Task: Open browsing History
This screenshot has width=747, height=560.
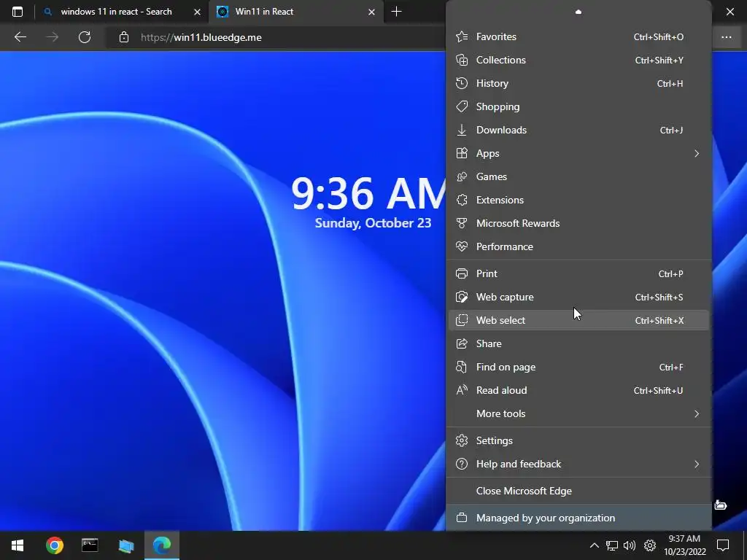Action: click(x=578, y=83)
